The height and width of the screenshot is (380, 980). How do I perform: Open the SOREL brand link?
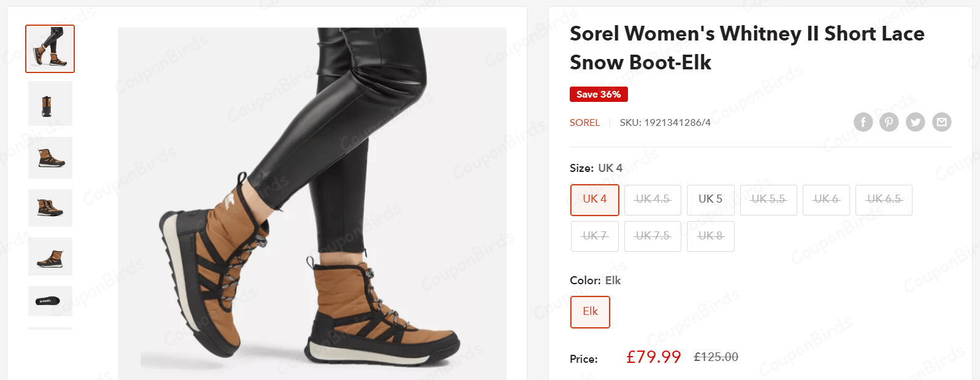[x=584, y=122]
